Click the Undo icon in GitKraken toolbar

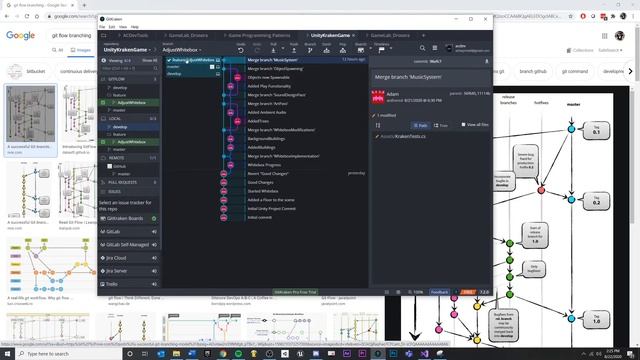tap(241, 50)
